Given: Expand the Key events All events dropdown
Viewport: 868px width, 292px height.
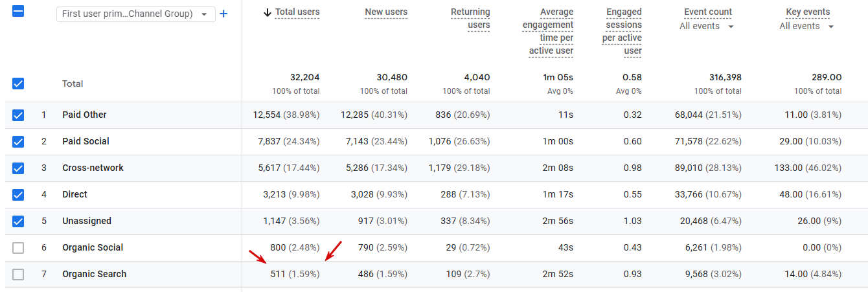Looking at the screenshot, I should 806,27.
